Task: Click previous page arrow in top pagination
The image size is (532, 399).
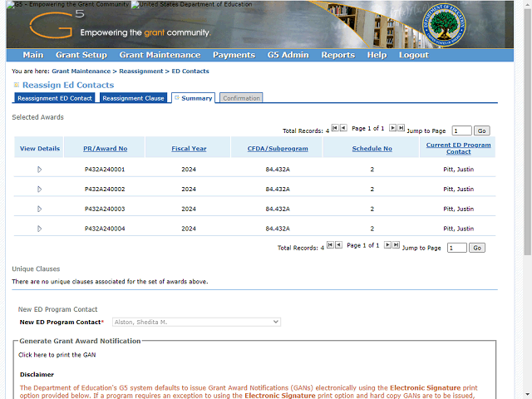Action: pos(343,129)
